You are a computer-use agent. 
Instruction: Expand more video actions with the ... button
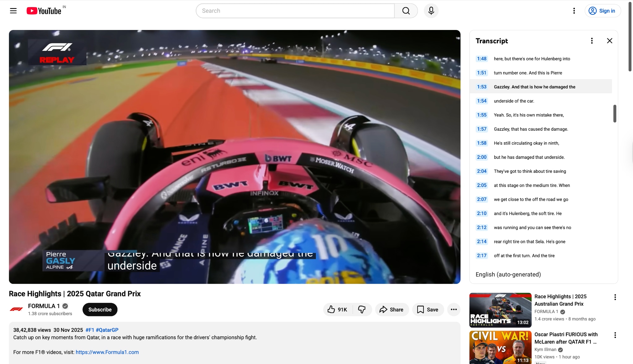pyautogui.click(x=453, y=309)
